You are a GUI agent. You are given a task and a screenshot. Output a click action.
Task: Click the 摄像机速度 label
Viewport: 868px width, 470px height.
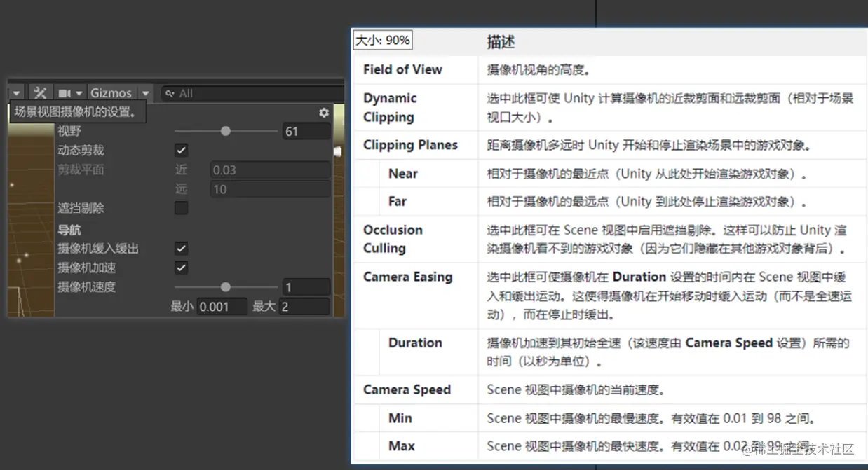tap(86, 287)
